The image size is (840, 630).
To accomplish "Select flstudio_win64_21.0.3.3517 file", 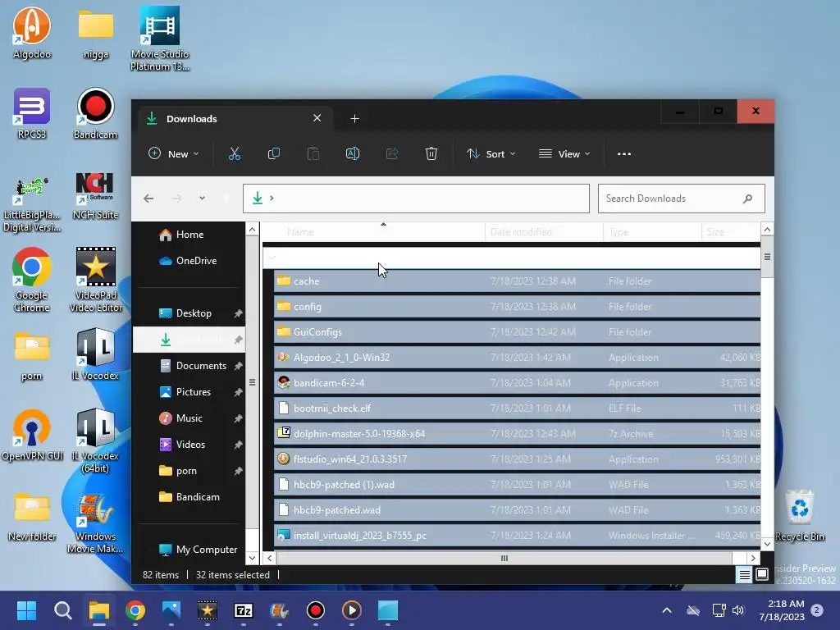I will 517,459.
